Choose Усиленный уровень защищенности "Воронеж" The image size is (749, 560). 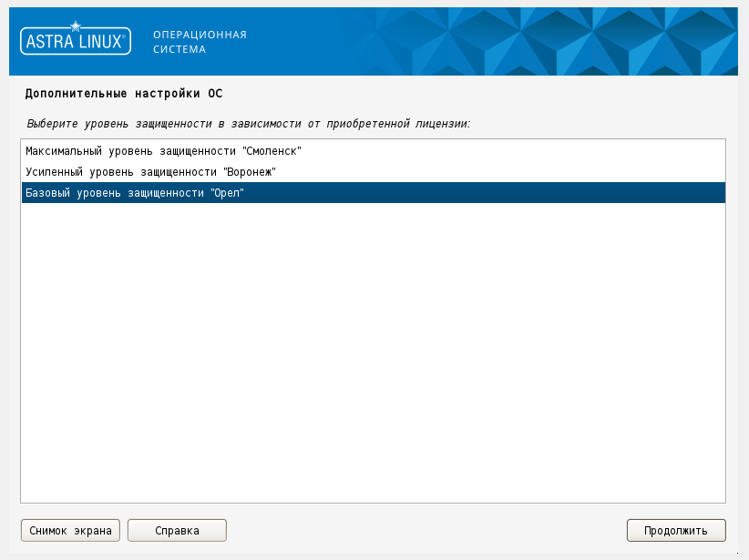pyautogui.click(x=373, y=172)
